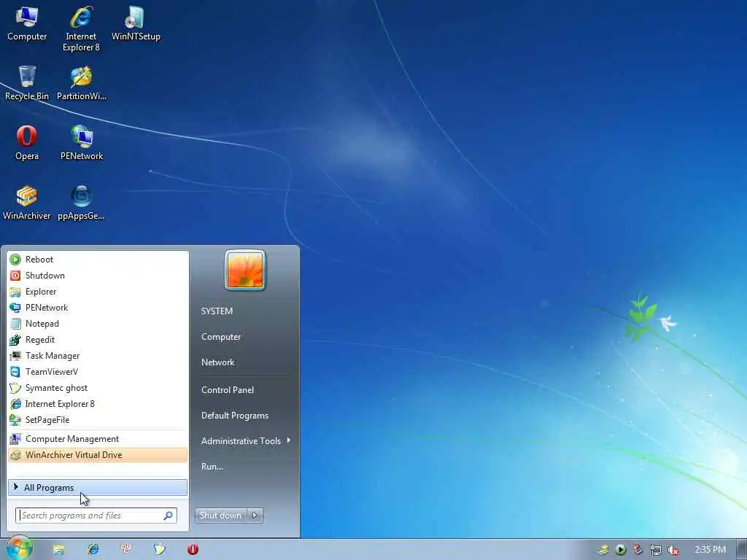The image size is (747, 560).
Task: Open Opera from the taskbar
Action: coord(193,550)
